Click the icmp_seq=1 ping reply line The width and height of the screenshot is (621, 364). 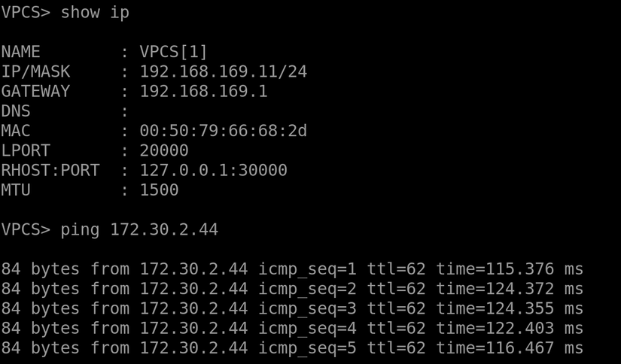(292, 269)
